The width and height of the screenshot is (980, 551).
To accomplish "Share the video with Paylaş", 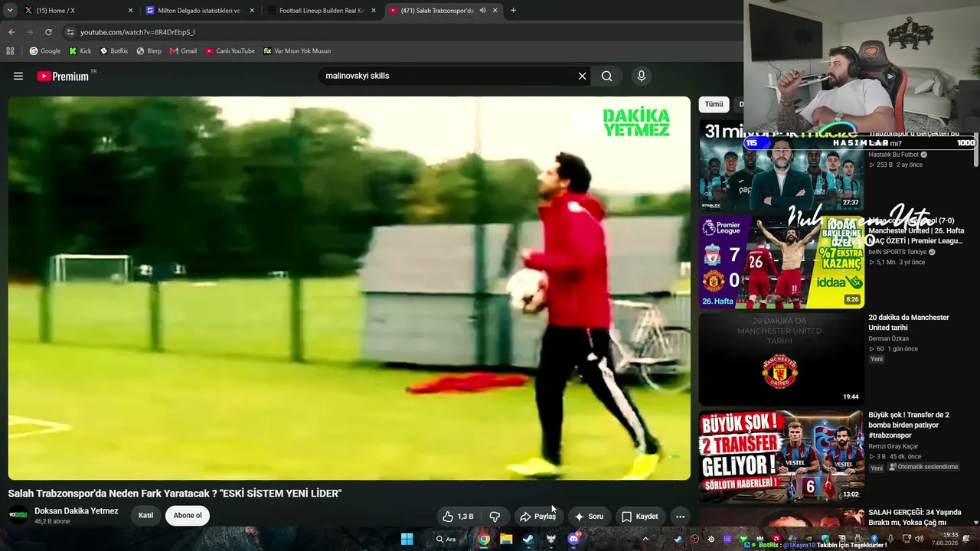I will click(x=537, y=517).
